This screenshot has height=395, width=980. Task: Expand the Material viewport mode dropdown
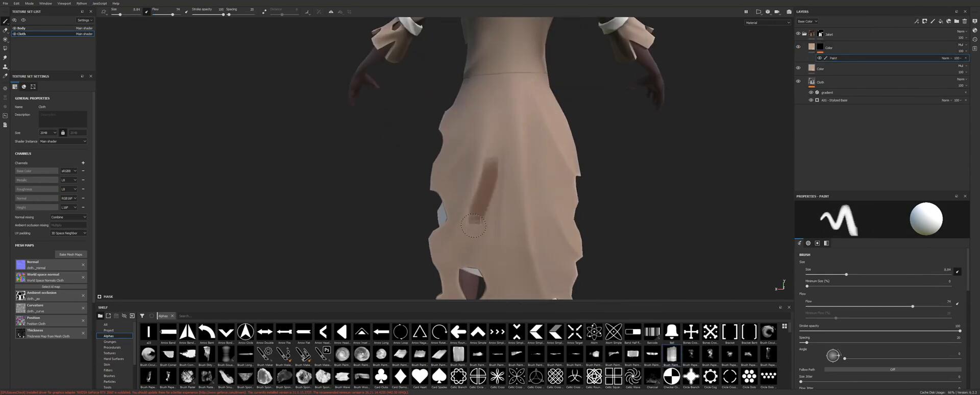767,22
